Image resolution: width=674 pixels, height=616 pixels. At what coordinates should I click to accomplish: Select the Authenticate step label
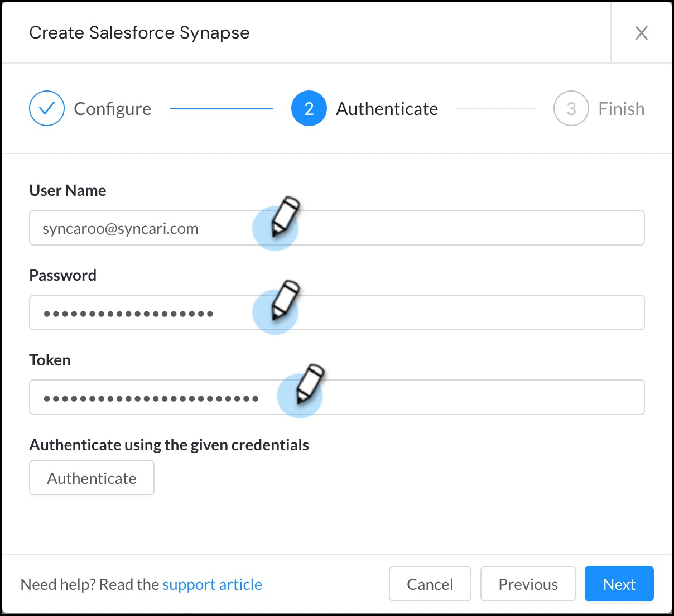(387, 109)
